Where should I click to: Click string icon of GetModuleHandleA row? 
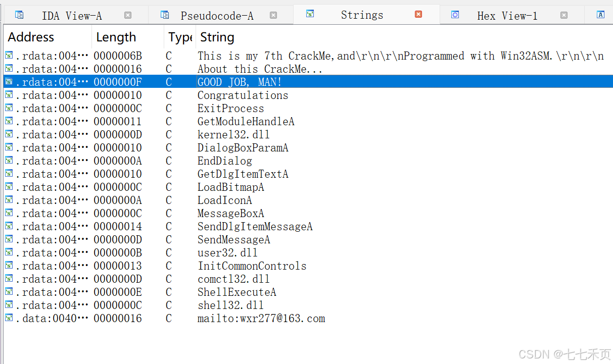(9, 121)
